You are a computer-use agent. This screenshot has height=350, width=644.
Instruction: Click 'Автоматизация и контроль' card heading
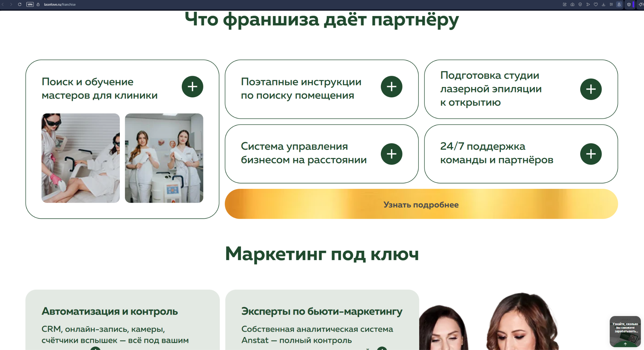pyautogui.click(x=110, y=311)
